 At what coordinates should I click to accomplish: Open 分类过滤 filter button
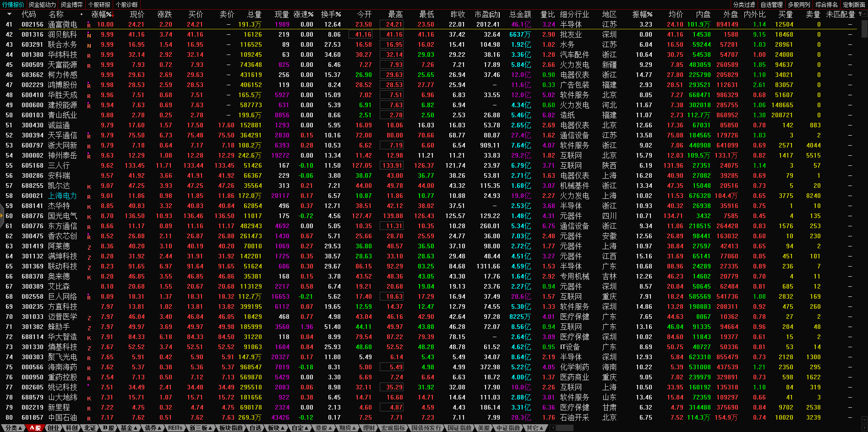click(744, 5)
